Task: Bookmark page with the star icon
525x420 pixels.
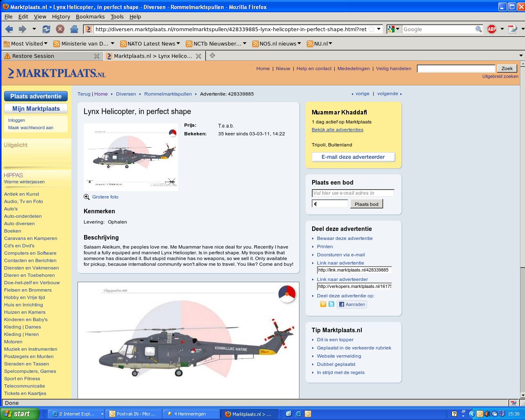Action: [x=372, y=29]
